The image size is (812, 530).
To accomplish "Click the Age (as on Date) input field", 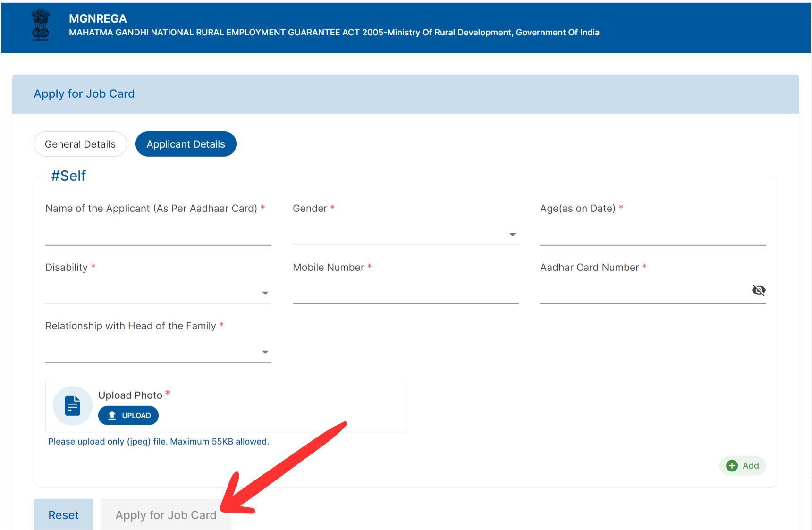I will pyautogui.click(x=652, y=234).
